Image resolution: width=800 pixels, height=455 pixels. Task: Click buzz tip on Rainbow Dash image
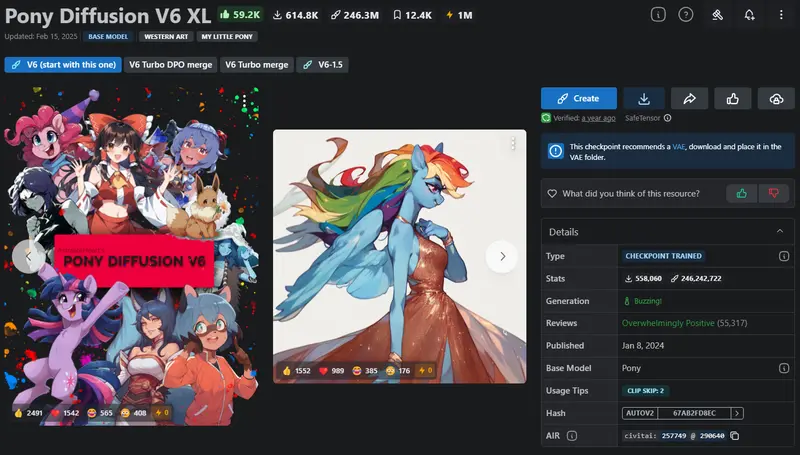[426, 371]
